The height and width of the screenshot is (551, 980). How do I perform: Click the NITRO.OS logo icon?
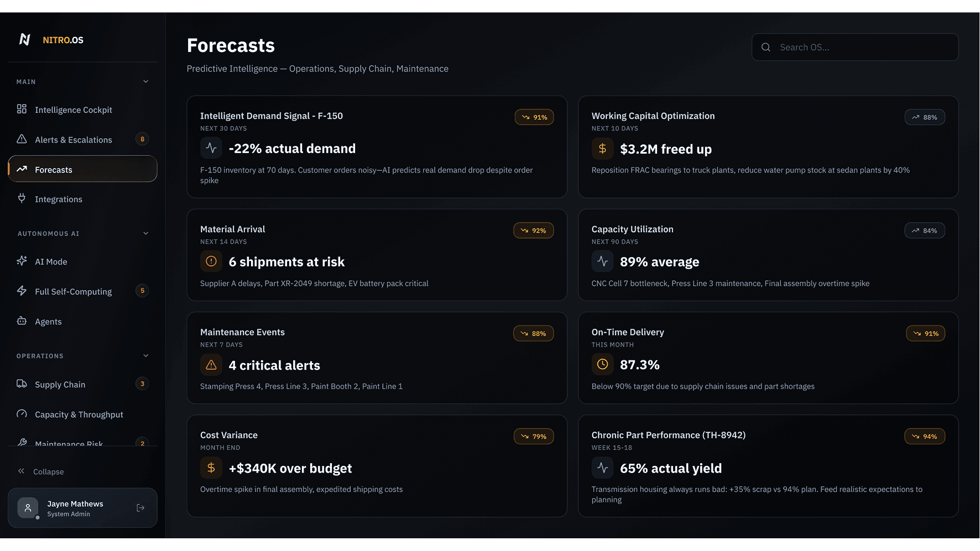tap(25, 39)
